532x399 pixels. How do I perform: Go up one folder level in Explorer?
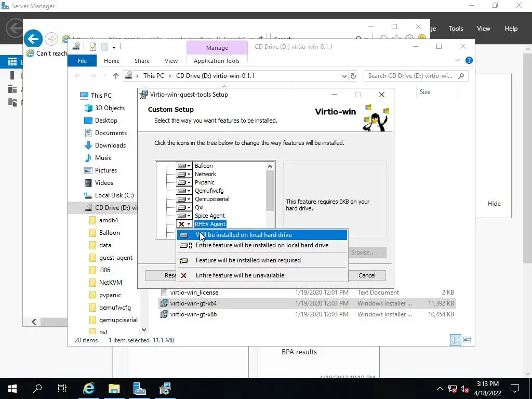pos(116,76)
